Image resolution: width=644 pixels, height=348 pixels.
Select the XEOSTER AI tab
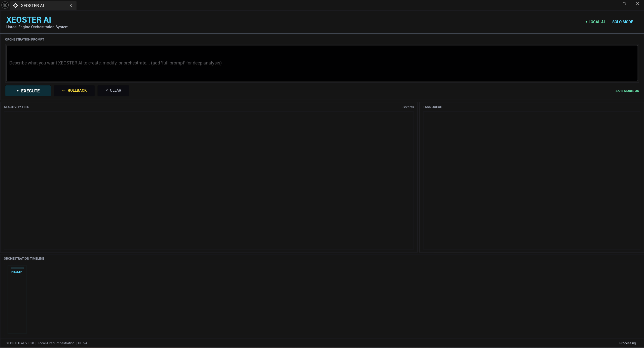43,6
